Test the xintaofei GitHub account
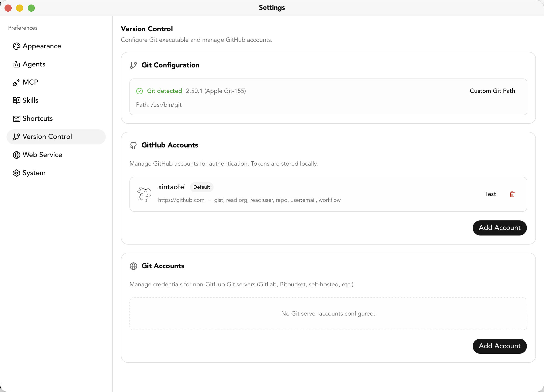The width and height of the screenshot is (544, 392). tap(490, 194)
